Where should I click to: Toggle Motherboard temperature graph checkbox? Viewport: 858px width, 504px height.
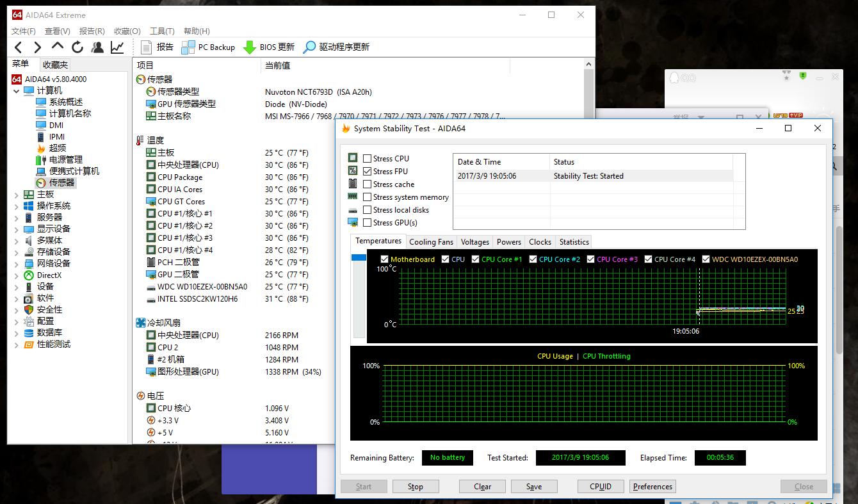tap(384, 259)
